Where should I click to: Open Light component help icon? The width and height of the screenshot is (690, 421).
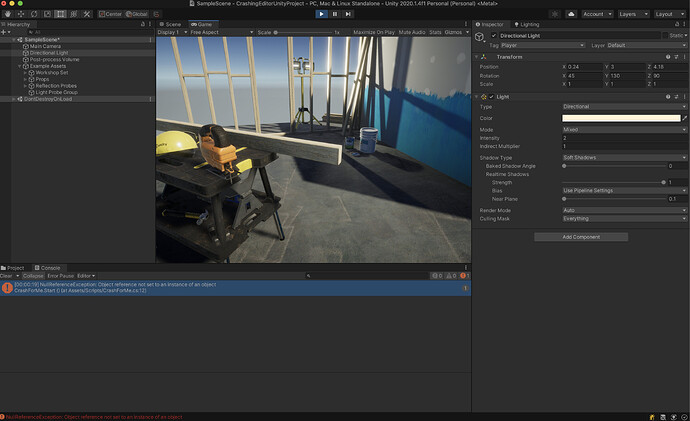668,97
